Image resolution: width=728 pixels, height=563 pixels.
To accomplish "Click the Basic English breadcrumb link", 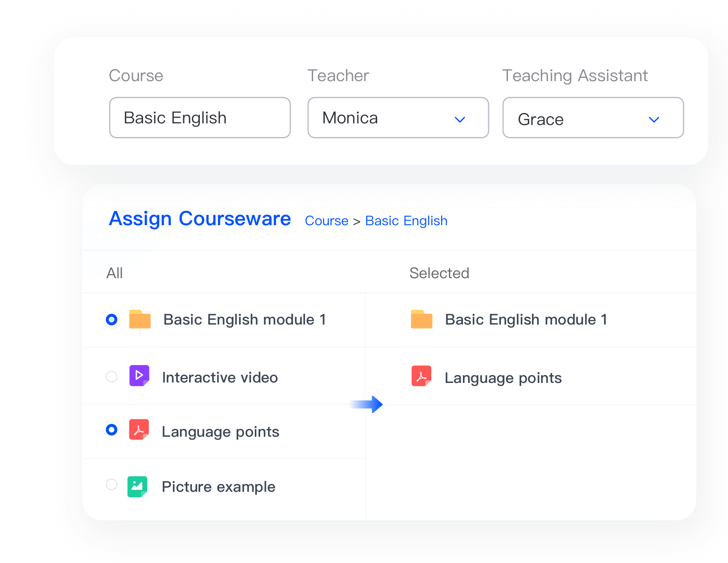I will point(406,221).
